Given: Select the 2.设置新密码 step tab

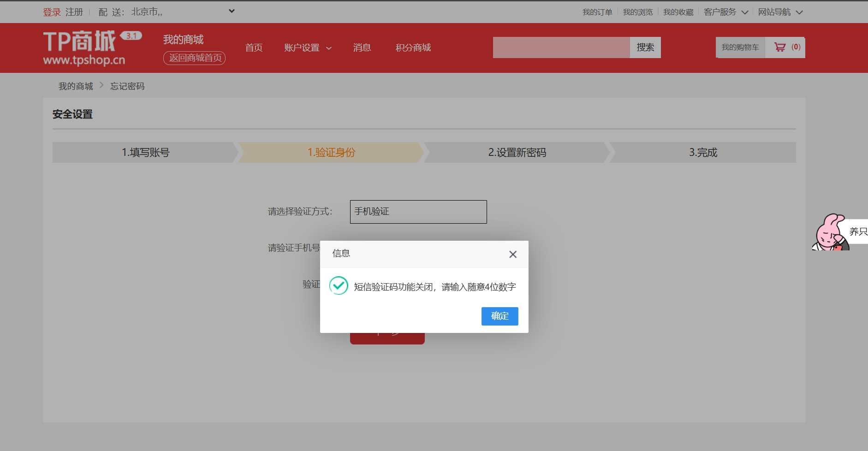Looking at the screenshot, I should point(517,152).
